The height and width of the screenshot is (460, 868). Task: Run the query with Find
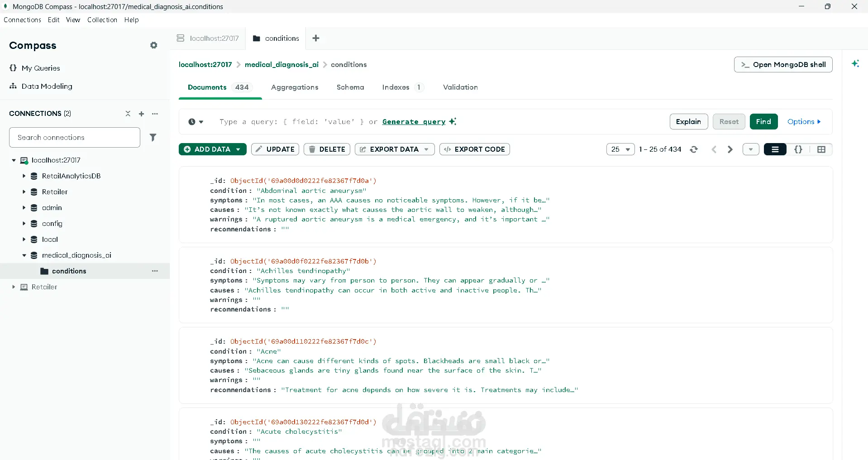(763, 122)
